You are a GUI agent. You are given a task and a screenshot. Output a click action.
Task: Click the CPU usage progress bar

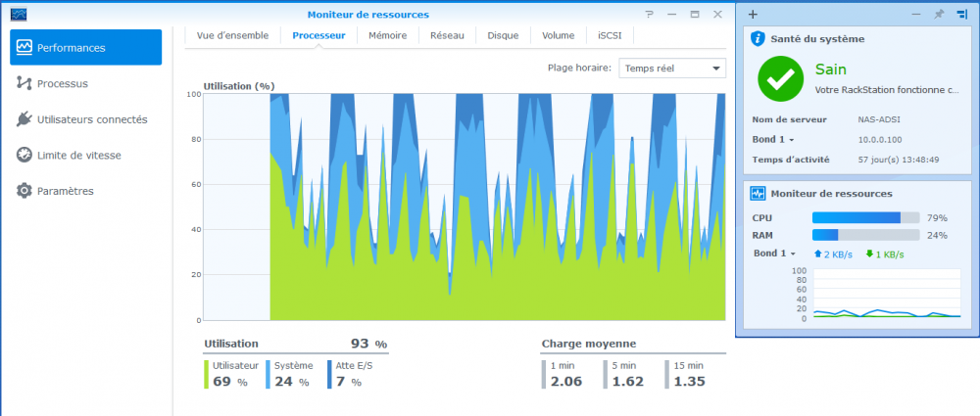pos(865,217)
